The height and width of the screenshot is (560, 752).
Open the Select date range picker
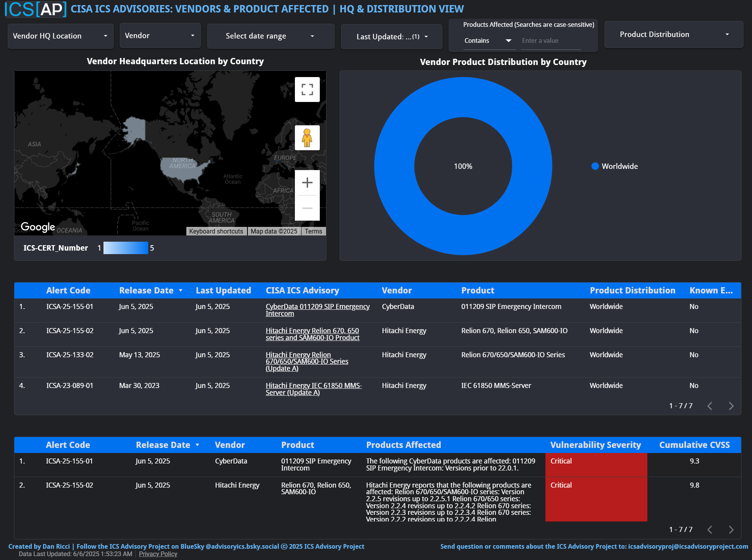(270, 36)
